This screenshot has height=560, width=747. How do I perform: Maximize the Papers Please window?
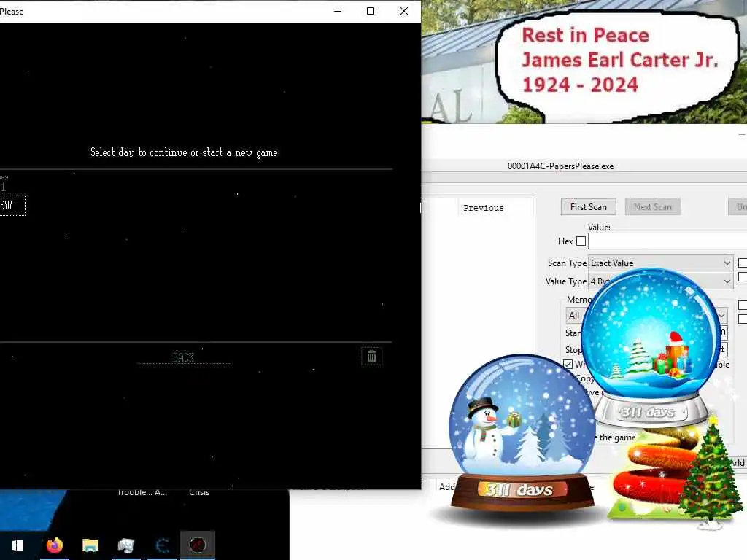[370, 11]
